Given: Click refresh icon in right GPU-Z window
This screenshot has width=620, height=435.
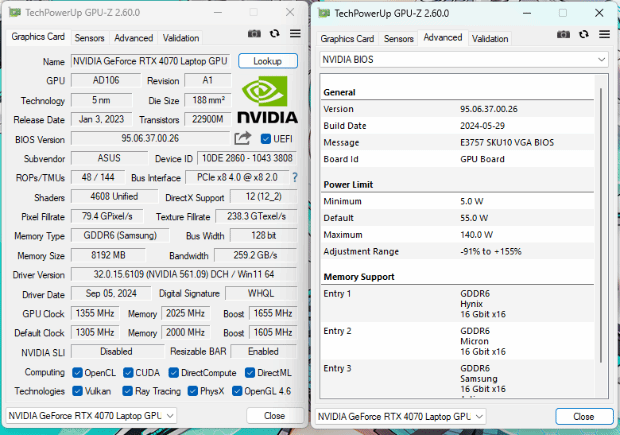Looking at the screenshot, I should [584, 34].
